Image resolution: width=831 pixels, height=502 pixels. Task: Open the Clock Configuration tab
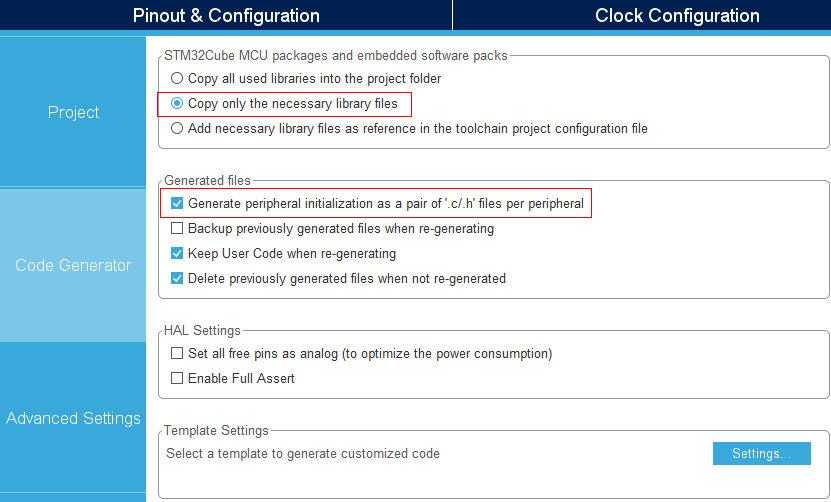(677, 15)
